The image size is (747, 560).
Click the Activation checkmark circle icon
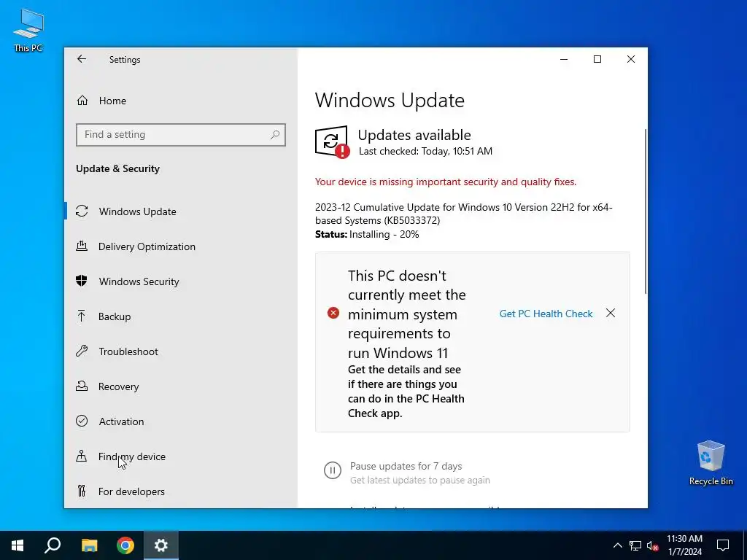point(82,421)
